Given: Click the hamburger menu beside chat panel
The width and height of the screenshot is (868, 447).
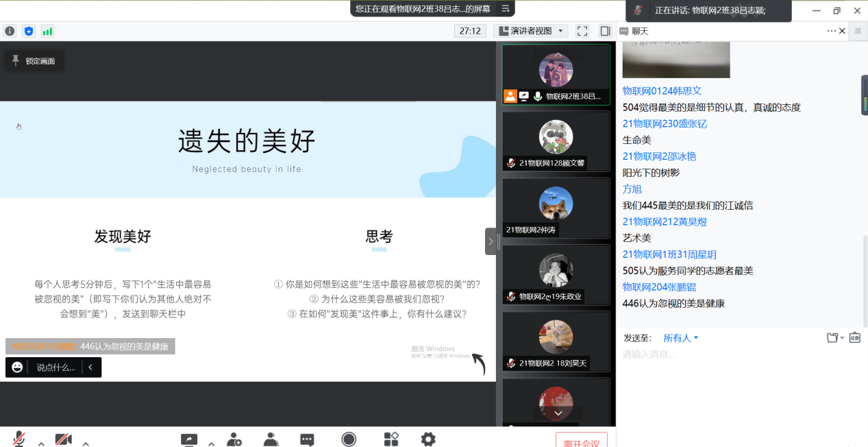Looking at the screenshot, I should (x=858, y=31).
